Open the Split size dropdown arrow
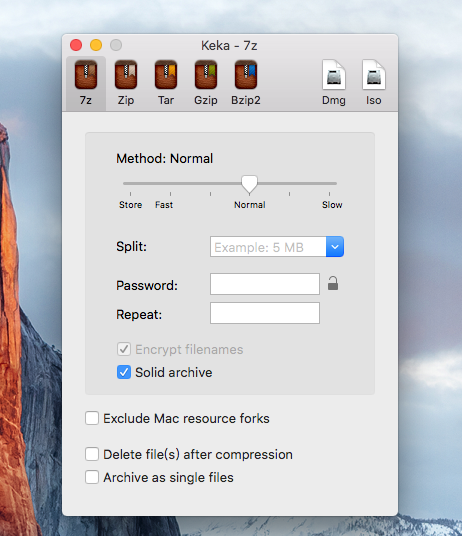 335,246
